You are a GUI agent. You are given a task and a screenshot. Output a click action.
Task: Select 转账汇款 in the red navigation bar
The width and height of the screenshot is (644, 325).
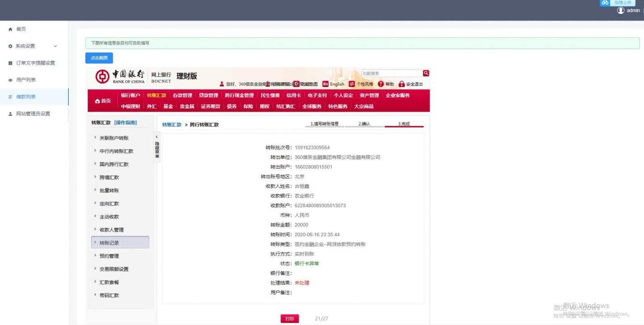point(156,95)
